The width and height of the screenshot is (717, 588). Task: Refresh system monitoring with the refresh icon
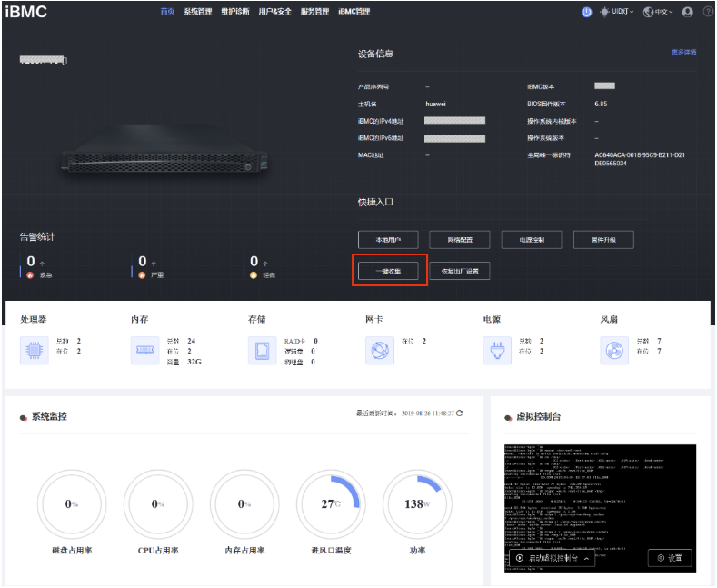coord(460,414)
